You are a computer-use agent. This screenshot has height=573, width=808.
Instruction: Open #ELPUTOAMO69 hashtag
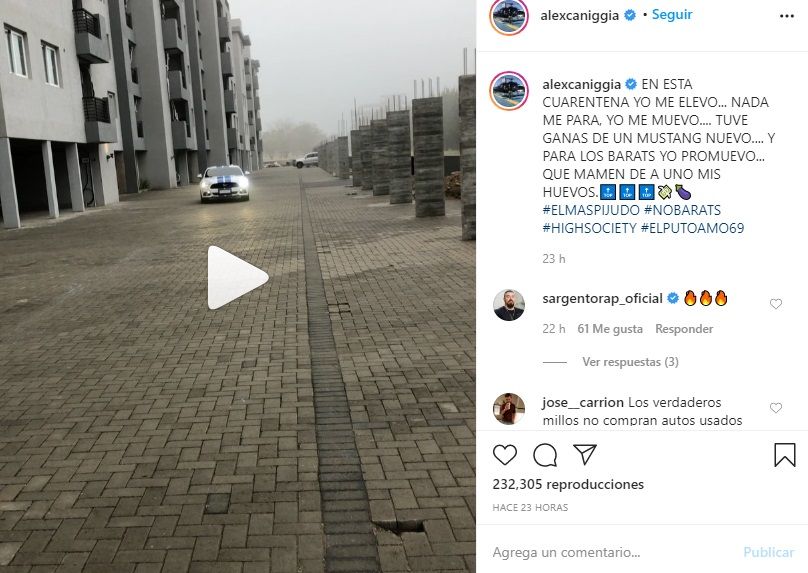693,228
